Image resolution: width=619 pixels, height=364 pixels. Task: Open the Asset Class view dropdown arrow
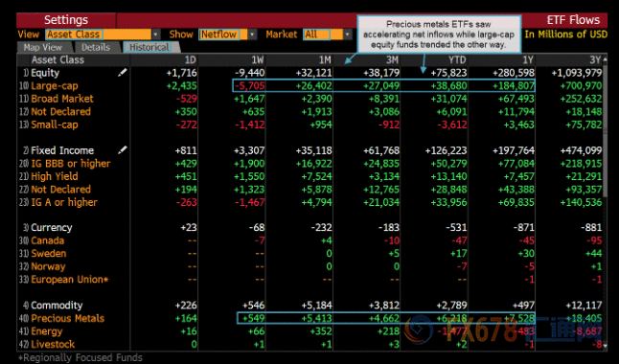point(155,34)
